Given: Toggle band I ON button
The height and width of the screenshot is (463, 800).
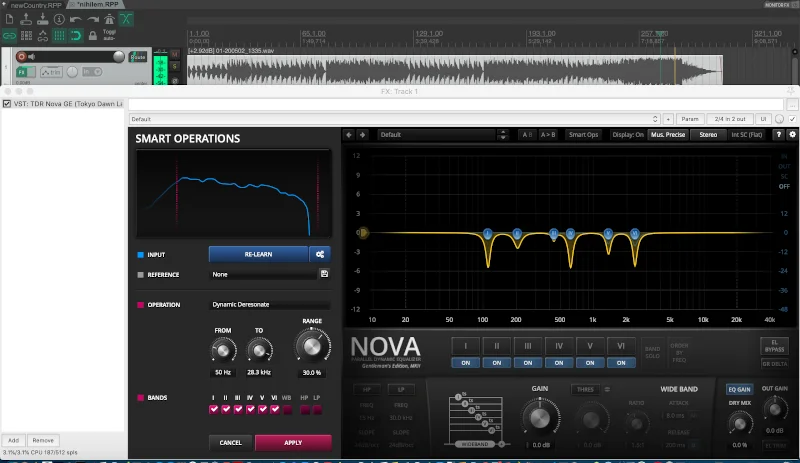Looking at the screenshot, I should click(x=465, y=363).
